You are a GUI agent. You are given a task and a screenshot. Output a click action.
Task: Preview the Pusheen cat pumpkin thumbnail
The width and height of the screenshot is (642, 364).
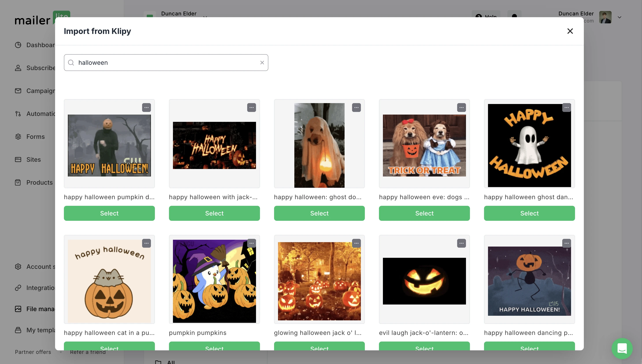(x=109, y=281)
